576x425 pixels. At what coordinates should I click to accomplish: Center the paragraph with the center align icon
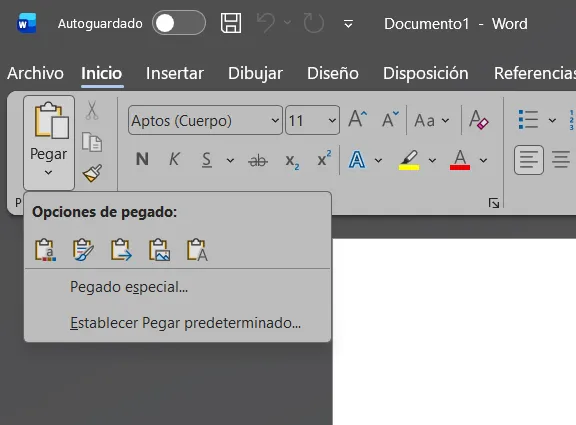coord(561,160)
